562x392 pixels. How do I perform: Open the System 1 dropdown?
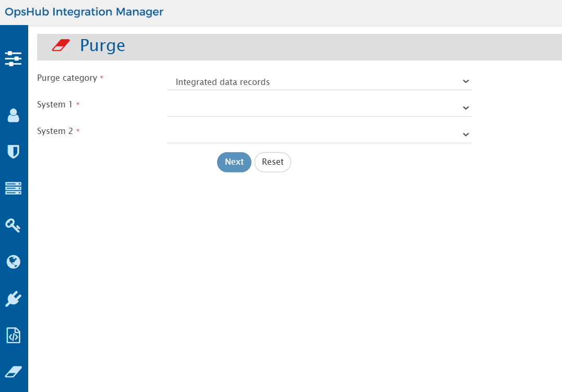click(x=319, y=108)
